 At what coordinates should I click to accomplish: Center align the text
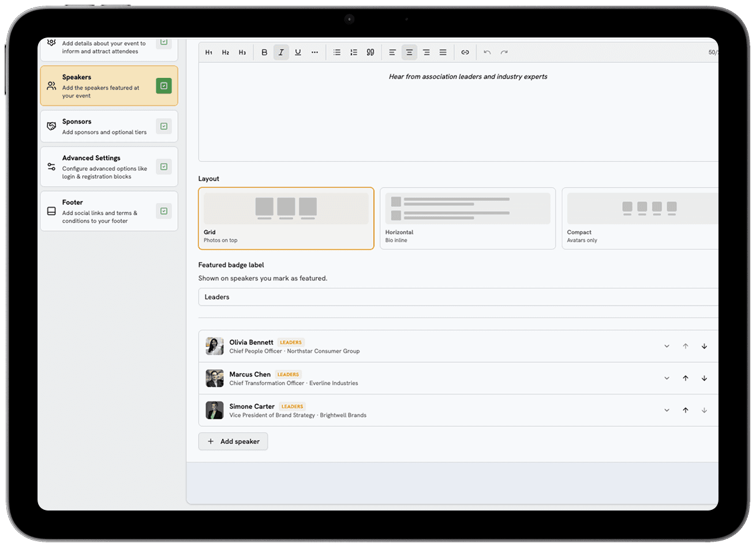[x=409, y=52]
